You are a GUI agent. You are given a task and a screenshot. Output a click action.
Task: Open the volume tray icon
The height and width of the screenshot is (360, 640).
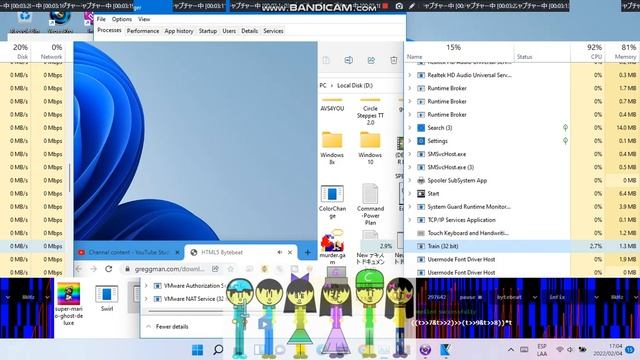pyautogui.click(x=570, y=350)
